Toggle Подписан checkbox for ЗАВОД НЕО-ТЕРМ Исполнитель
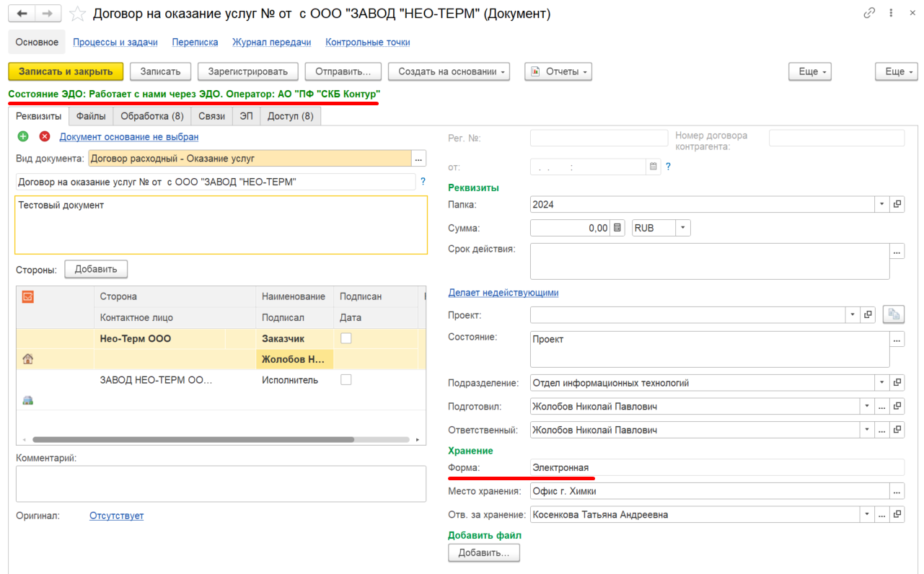The height and width of the screenshot is (574, 924). coord(346,379)
